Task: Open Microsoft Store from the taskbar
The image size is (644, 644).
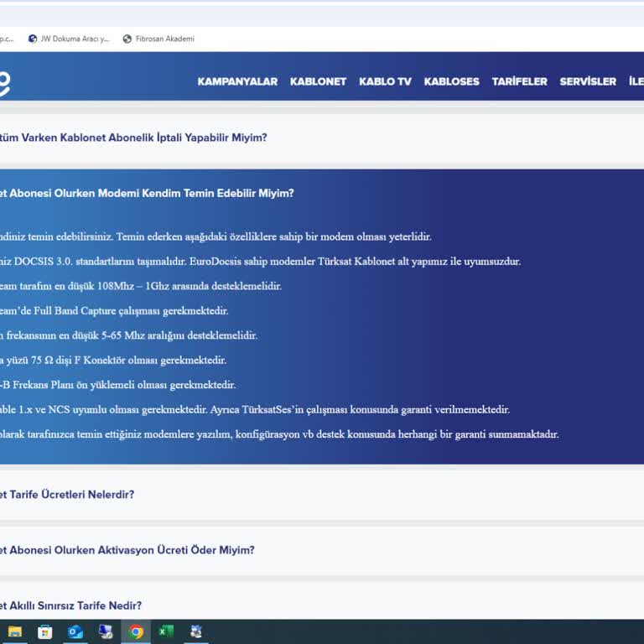Action: pyautogui.click(x=44, y=631)
